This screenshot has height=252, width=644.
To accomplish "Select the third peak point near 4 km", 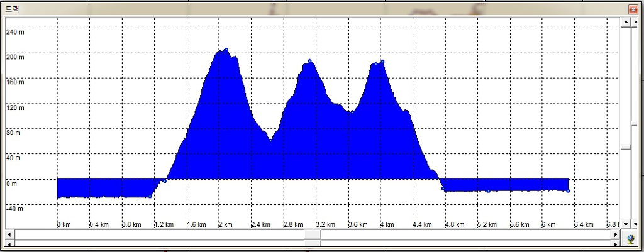I will click(382, 62).
